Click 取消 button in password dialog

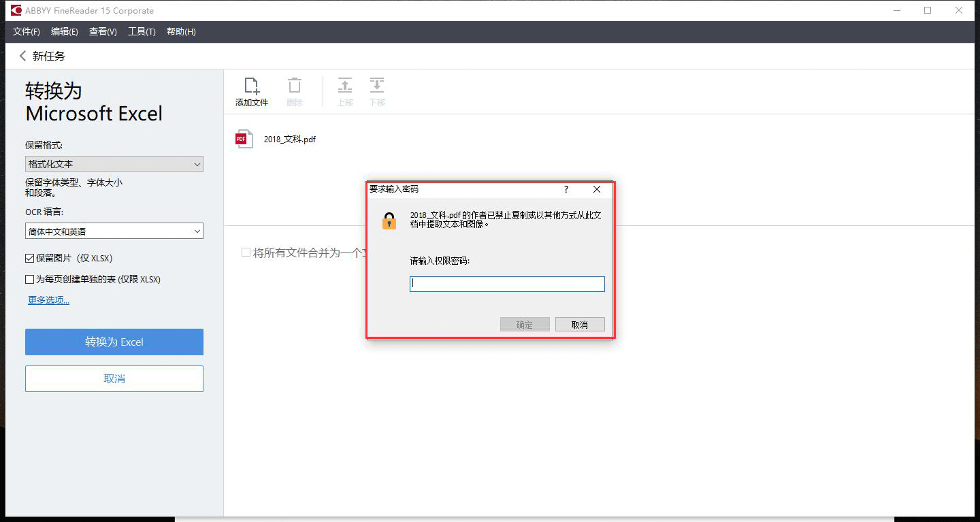[x=580, y=325]
